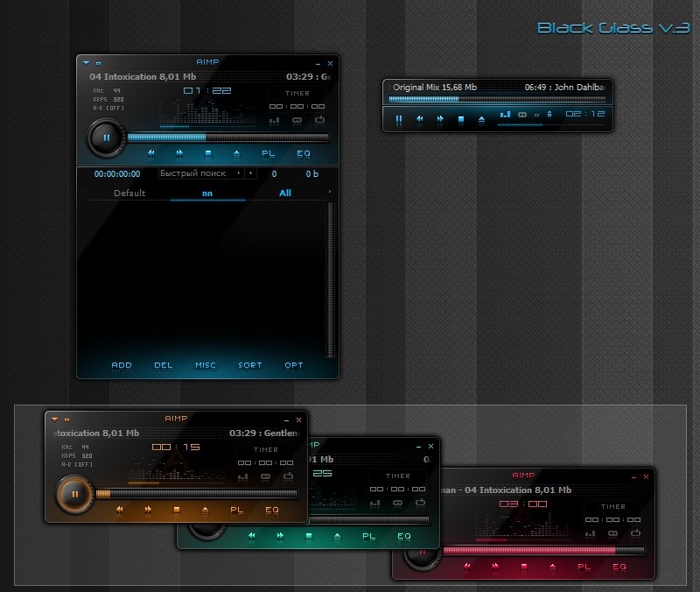This screenshot has width=700, height=592.
Task: Pause the orange player's round button
Action: pyautogui.click(x=75, y=494)
